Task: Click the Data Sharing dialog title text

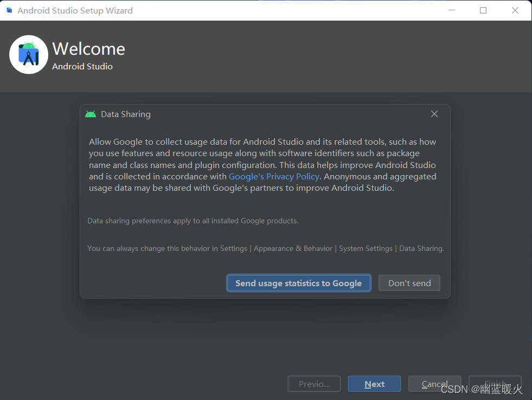Action: tap(125, 114)
